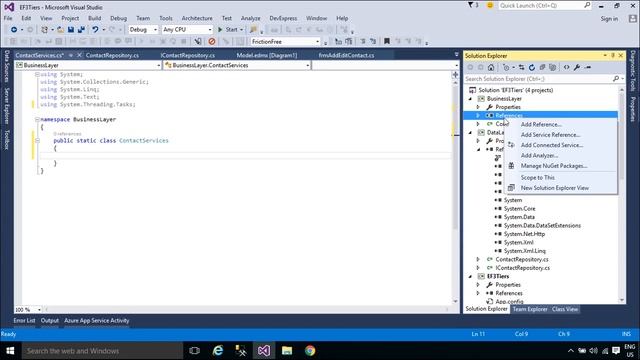Click the Properties wrench icon
The image size is (640, 360).
(577, 67)
